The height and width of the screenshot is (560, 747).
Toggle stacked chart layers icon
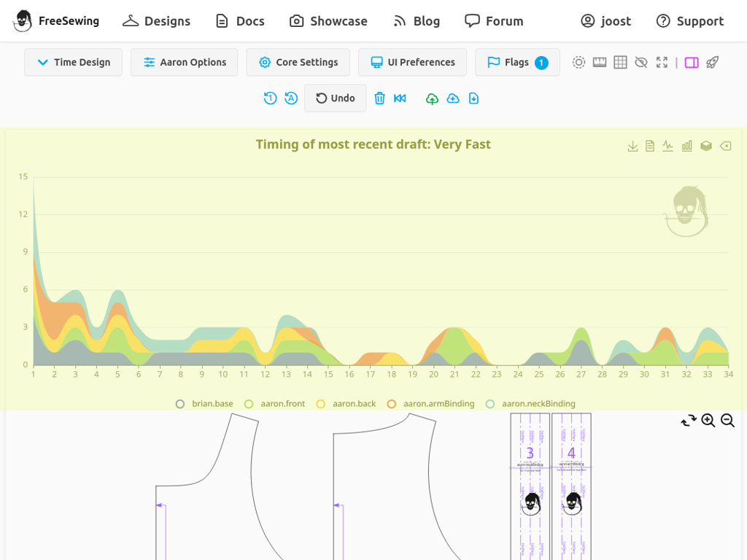(x=706, y=146)
